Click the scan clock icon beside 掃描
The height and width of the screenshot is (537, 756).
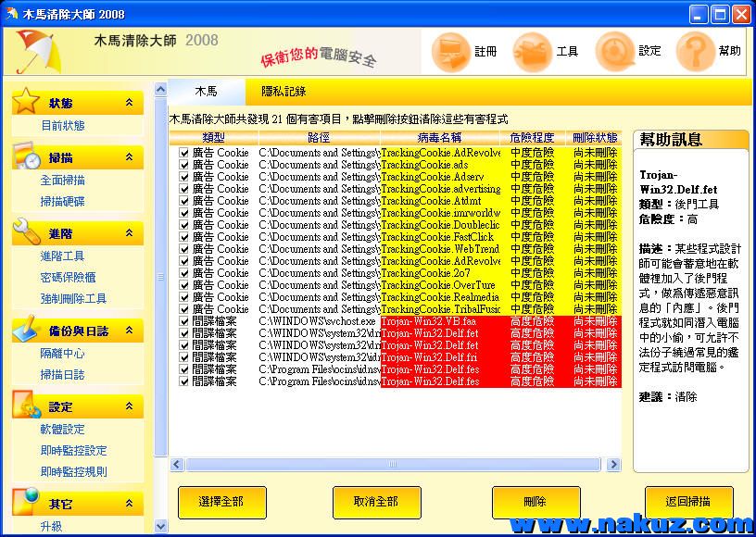[26, 155]
